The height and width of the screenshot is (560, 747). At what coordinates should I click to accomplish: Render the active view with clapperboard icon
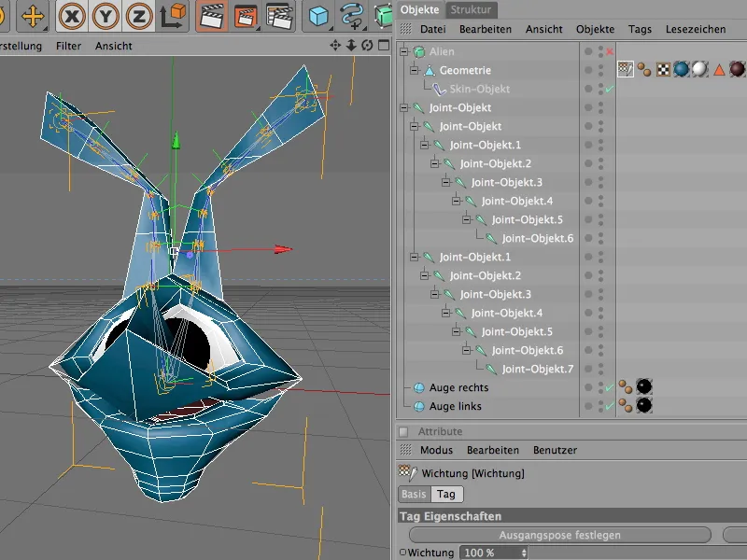(213, 16)
